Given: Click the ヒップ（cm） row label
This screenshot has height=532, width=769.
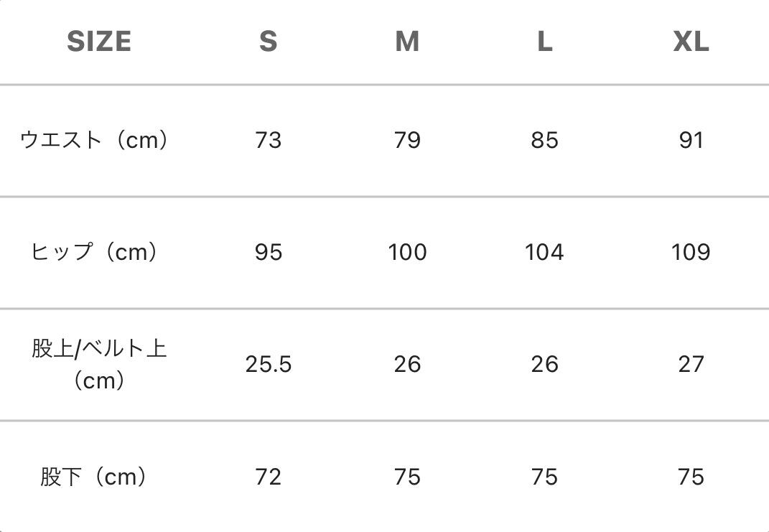Looking at the screenshot, I should point(95,252).
